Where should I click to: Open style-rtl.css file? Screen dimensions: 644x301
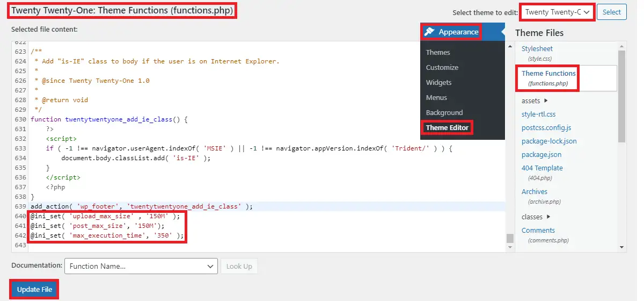click(539, 114)
